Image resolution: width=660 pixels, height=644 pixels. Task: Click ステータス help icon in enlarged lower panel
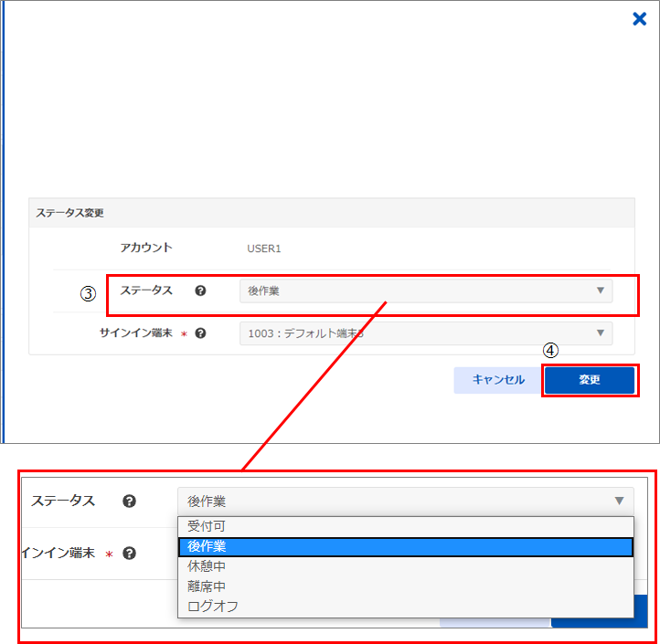129,501
